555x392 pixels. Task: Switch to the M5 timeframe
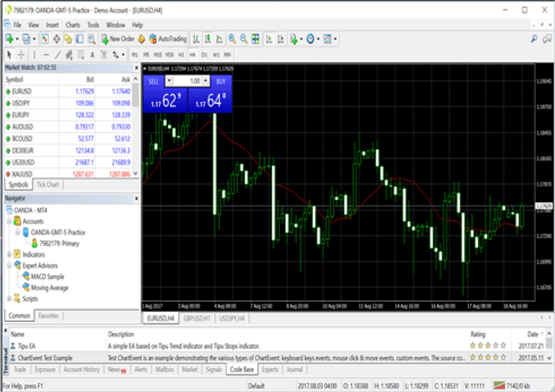(146, 55)
